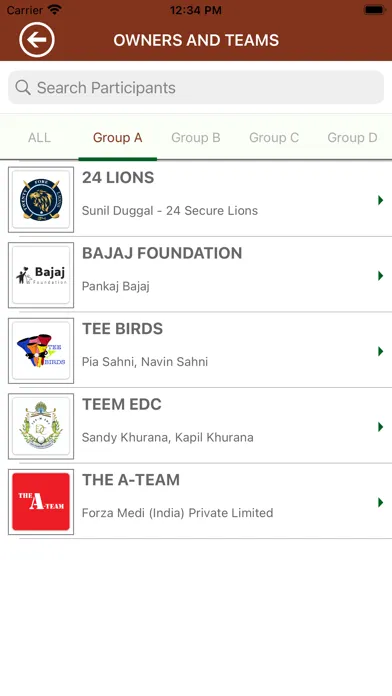Focus the Search Participants field

point(196,87)
